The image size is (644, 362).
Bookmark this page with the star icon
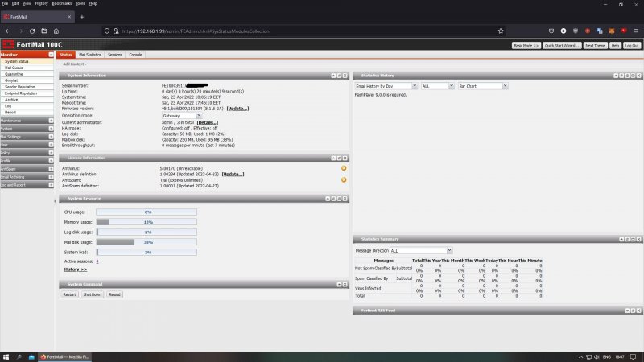click(x=501, y=31)
